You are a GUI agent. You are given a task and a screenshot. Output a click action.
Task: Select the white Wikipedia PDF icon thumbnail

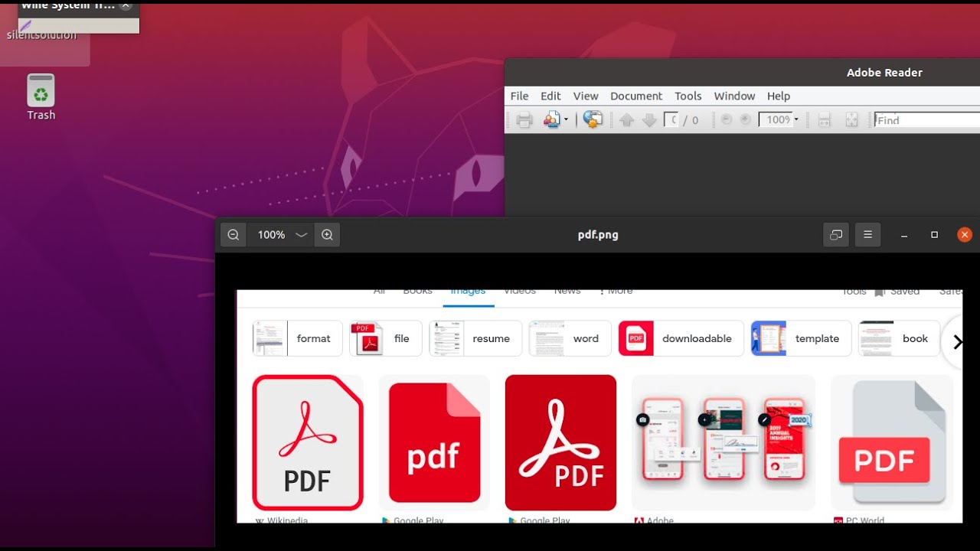coord(308,442)
